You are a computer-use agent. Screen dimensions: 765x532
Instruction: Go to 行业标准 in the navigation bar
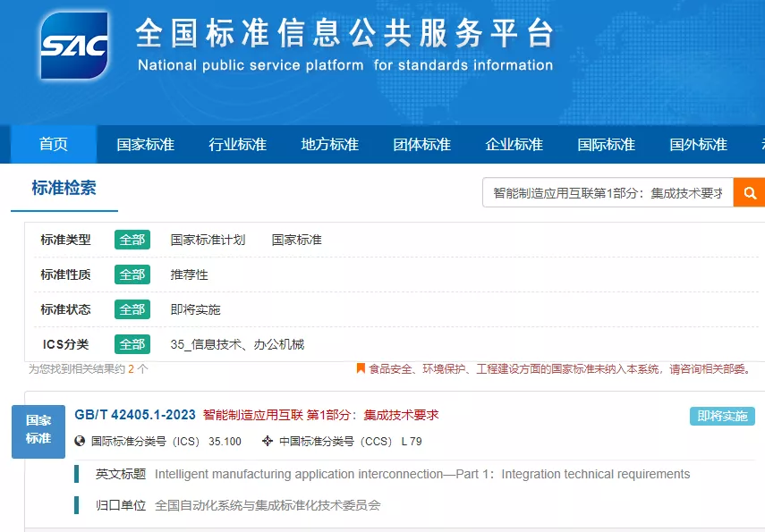click(238, 144)
